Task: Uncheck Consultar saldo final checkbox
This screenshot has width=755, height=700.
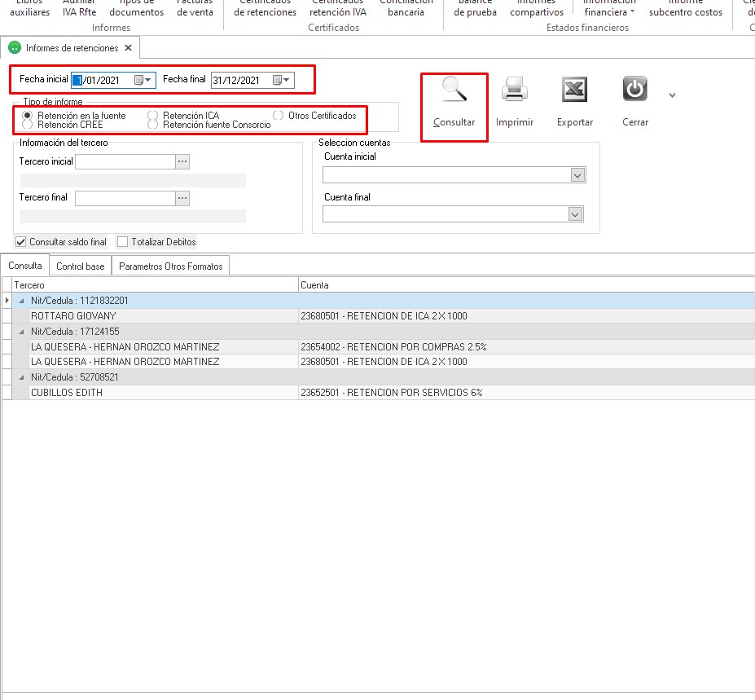Action: point(21,242)
